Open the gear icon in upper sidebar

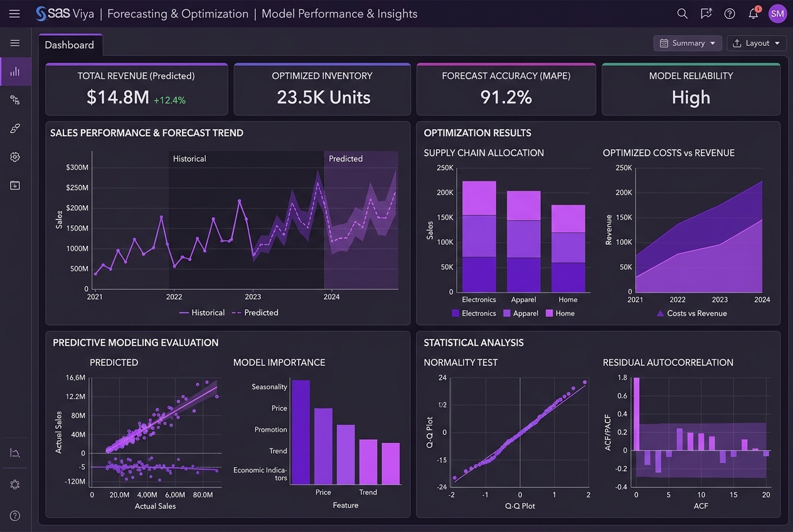coord(15,157)
